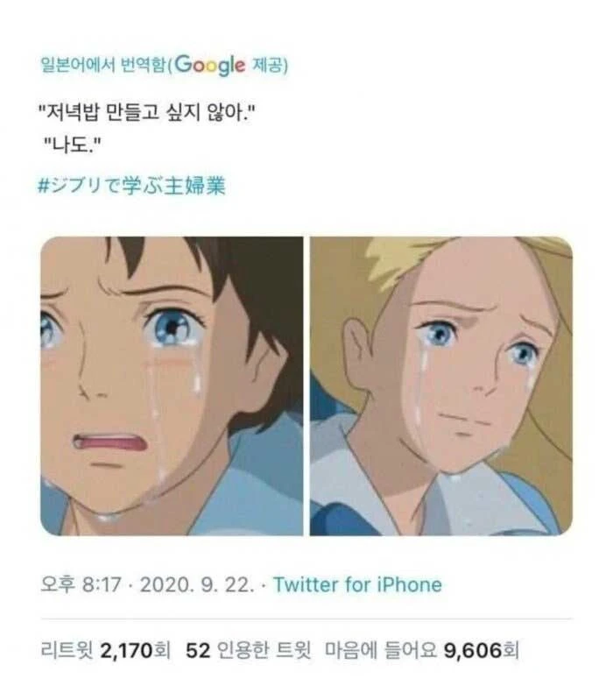Click the "제공)" text after the Google logo

[x=270, y=65]
